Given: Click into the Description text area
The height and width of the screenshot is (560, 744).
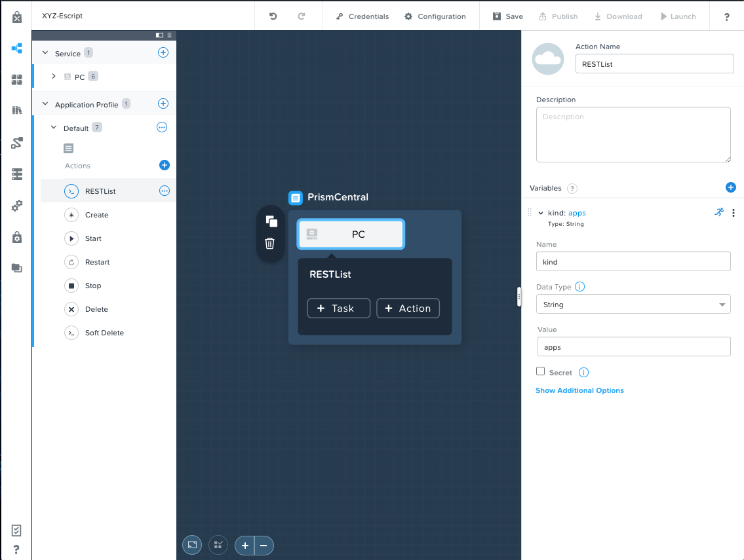Looking at the screenshot, I should (x=633, y=135).
